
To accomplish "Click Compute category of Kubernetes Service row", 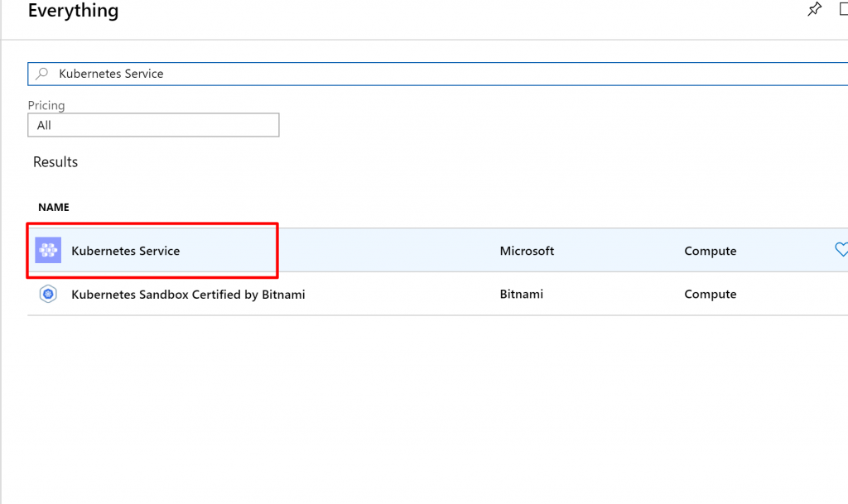I will (x=710, y=251).
